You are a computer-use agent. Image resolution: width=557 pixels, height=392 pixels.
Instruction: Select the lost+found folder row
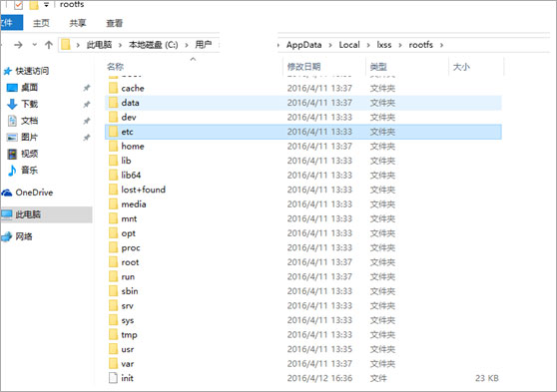coord(303,190)
